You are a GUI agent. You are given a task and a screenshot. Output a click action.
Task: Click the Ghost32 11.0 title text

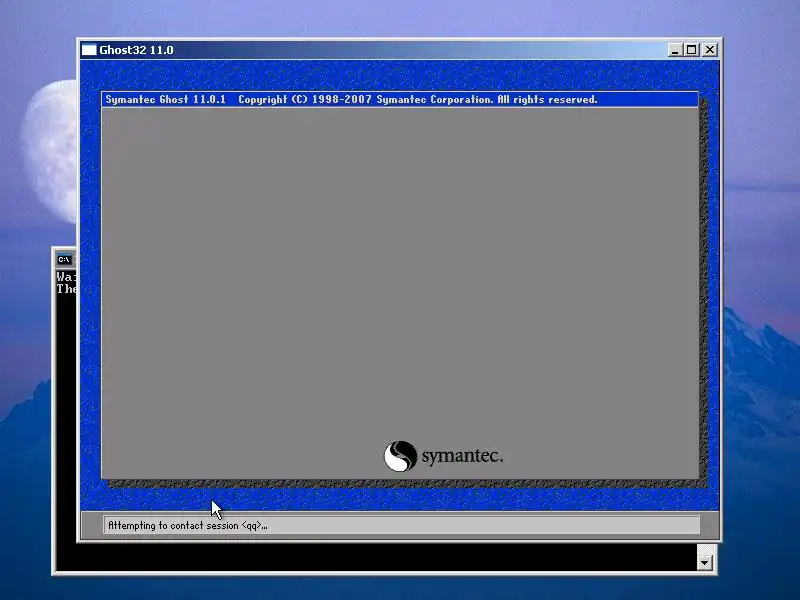point(136,50)
